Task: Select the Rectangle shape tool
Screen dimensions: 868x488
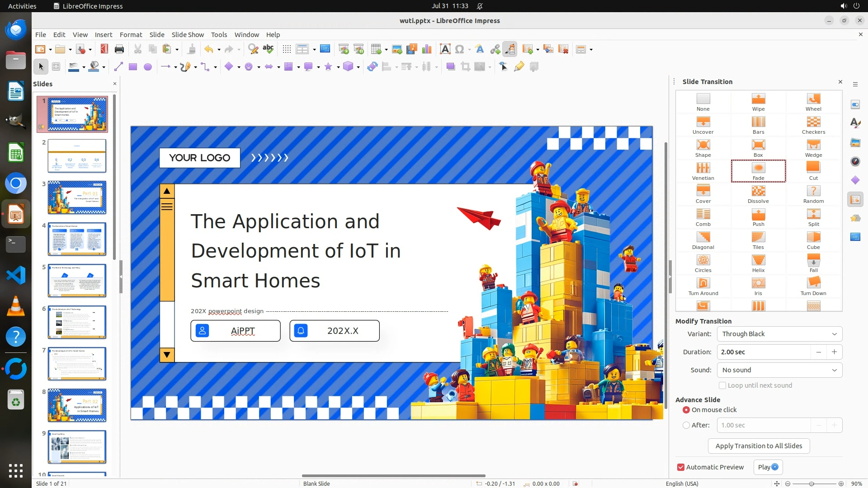Action: (132, 67)
